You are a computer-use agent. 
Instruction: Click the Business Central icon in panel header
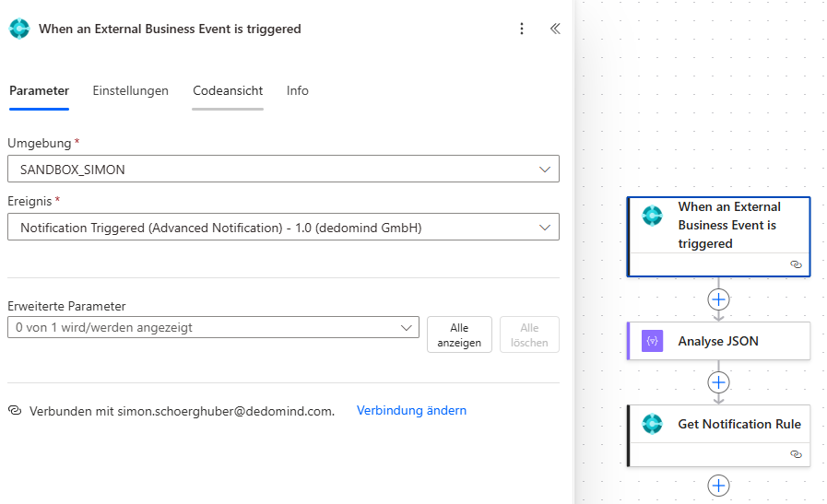[19, 29]
